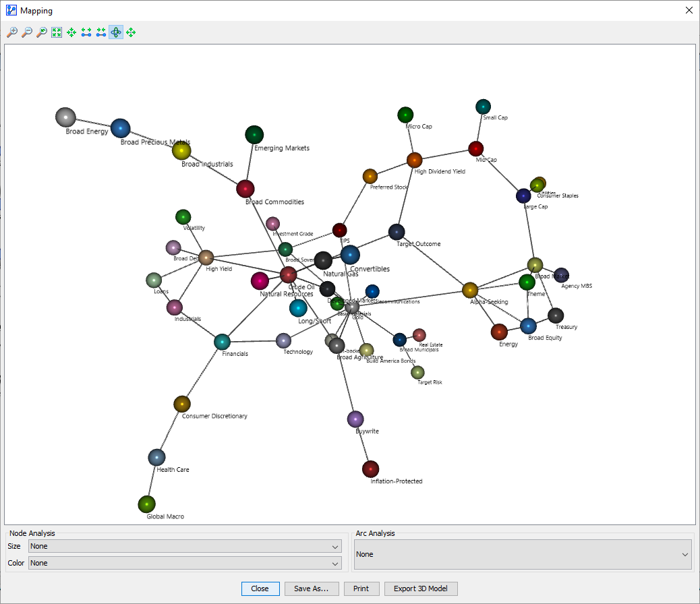Click the Export 3D Model button
The width and height of the screenshot is (700, 604).
point(420,588)
